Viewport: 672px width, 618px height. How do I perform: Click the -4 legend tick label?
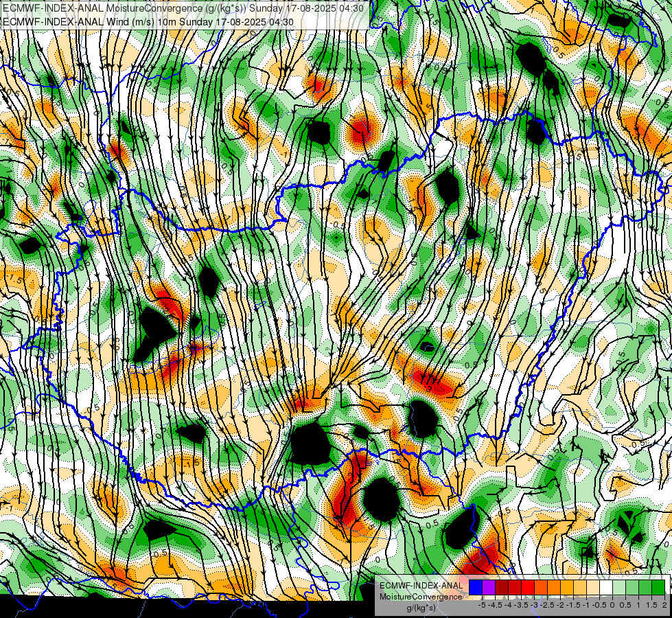[x=508, y=605]
